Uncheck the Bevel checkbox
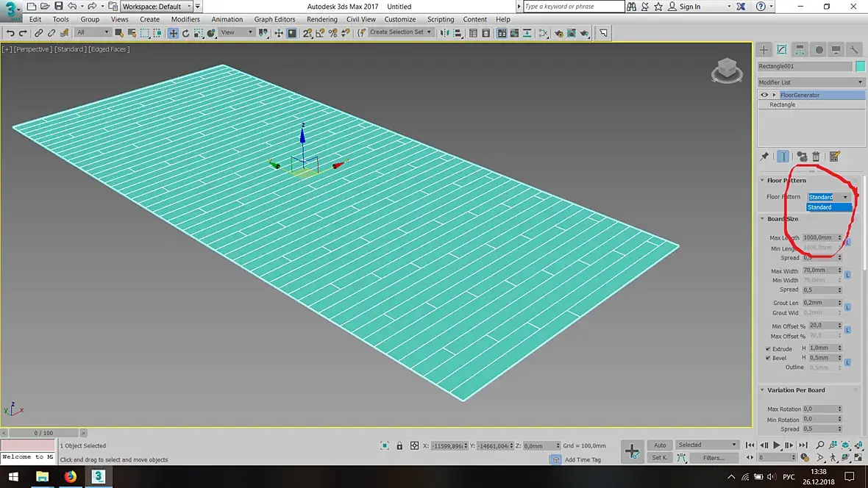The height and width of the screenshot is (488, 868). 768,358
